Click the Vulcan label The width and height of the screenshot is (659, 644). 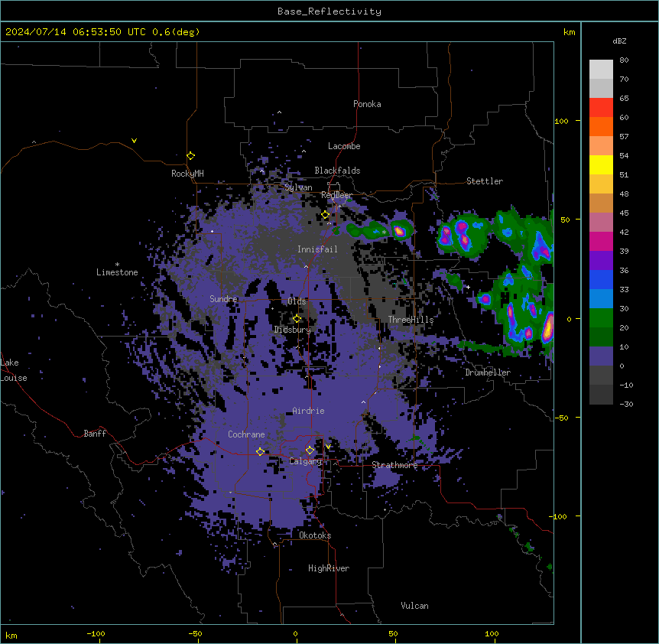[415, 606]
